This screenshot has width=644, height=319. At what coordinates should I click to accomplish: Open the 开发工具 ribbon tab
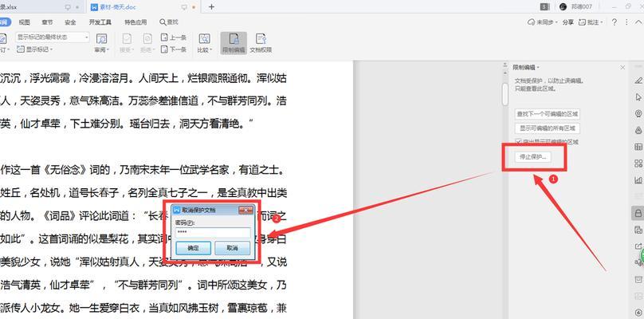click(100, 22)
